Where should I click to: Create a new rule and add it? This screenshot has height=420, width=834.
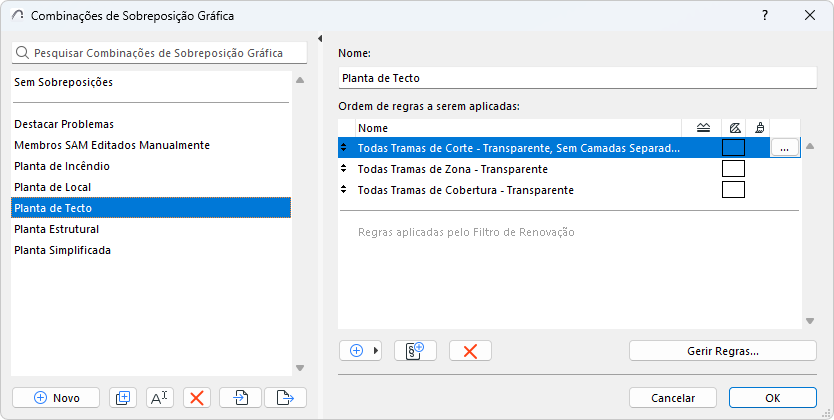[x=415, y=350]
